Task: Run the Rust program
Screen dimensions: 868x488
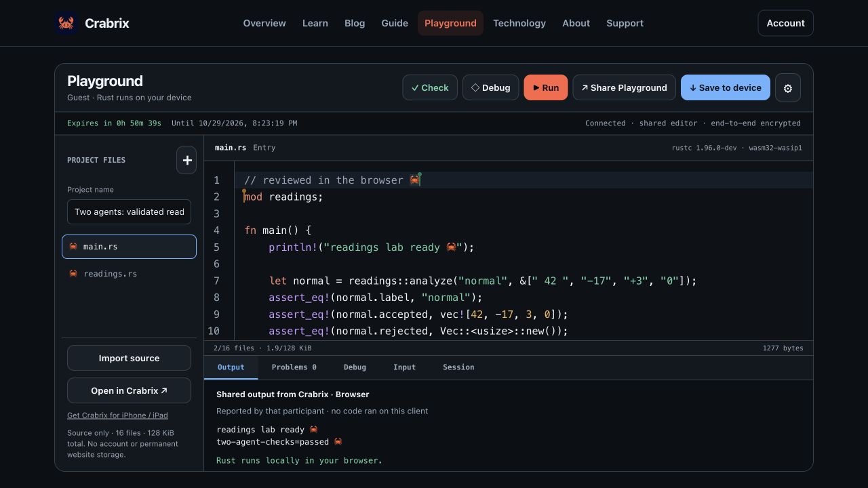Action: [x=546, y=87]
